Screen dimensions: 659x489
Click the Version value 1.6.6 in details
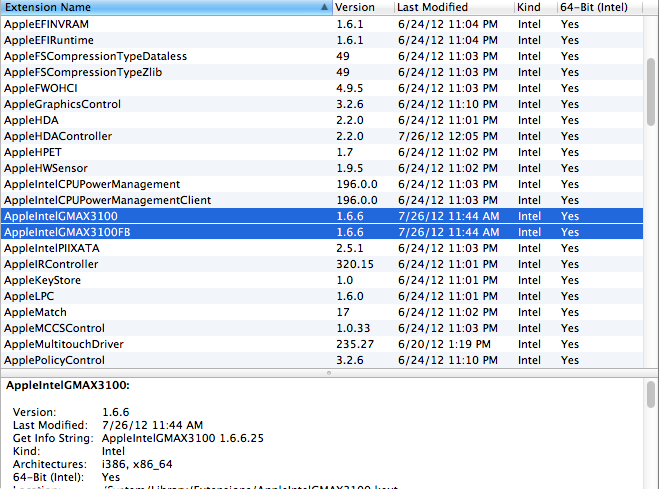point(116,412)
